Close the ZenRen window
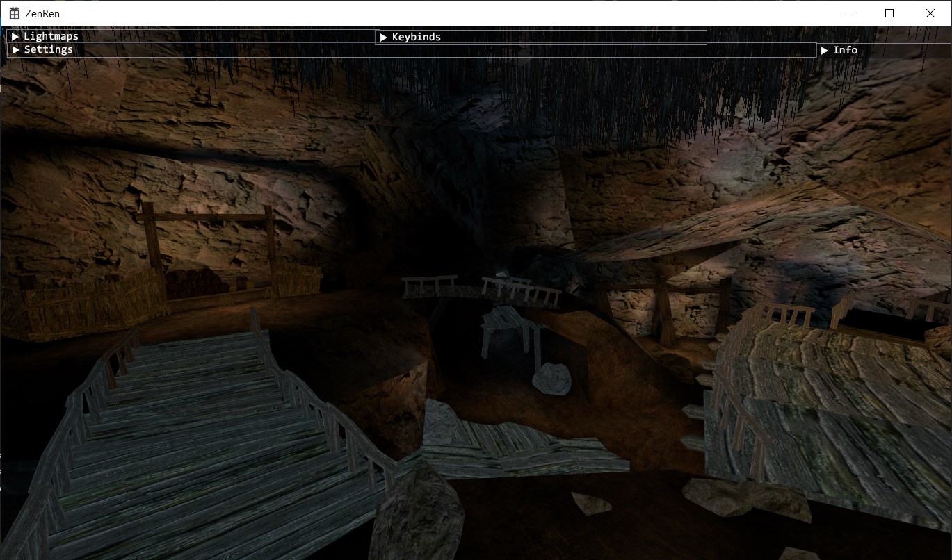This screenshot has width=952, height=560. (930, 13)
